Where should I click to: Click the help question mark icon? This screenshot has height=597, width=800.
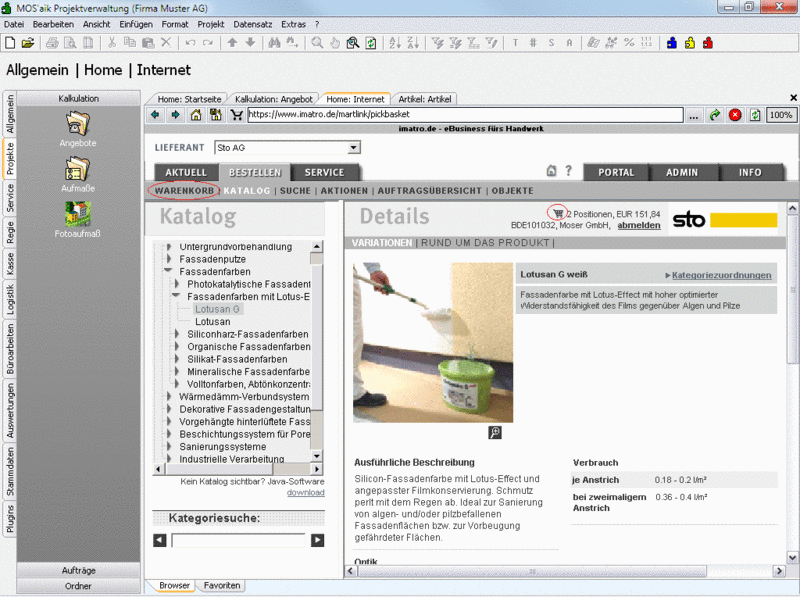pos(568,171)
